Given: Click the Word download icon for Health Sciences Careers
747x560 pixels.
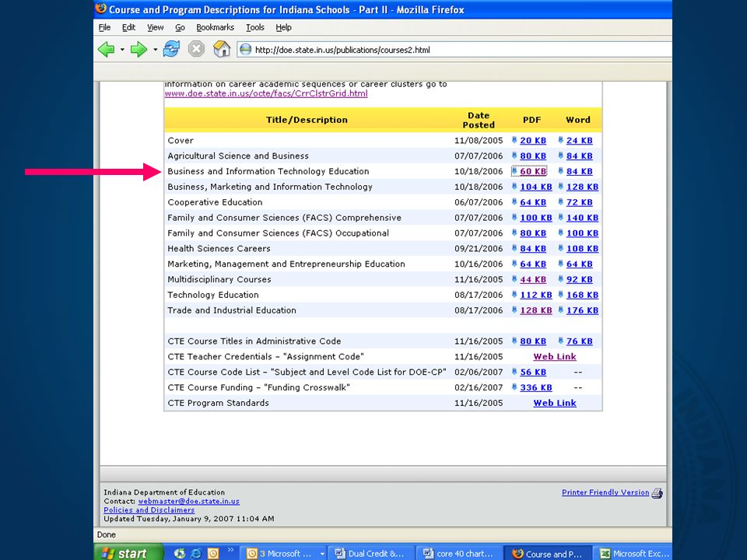Looking at the screenshot, I should tap(561, 248).
